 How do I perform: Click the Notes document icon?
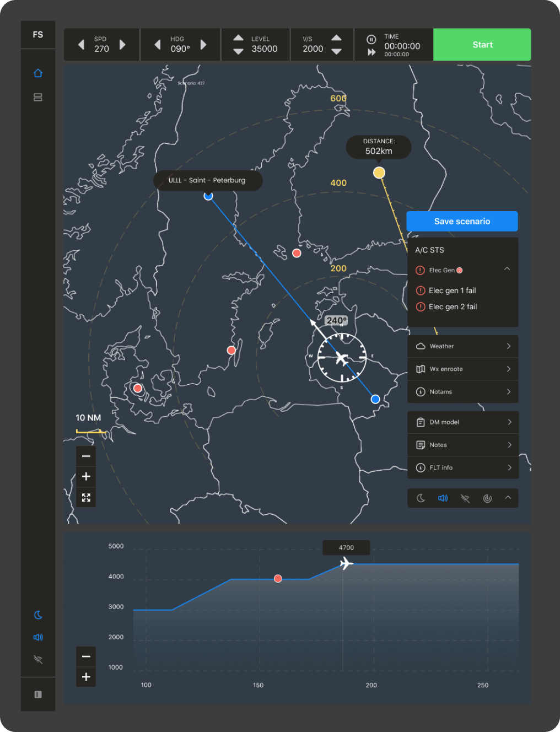coord(421,445)
